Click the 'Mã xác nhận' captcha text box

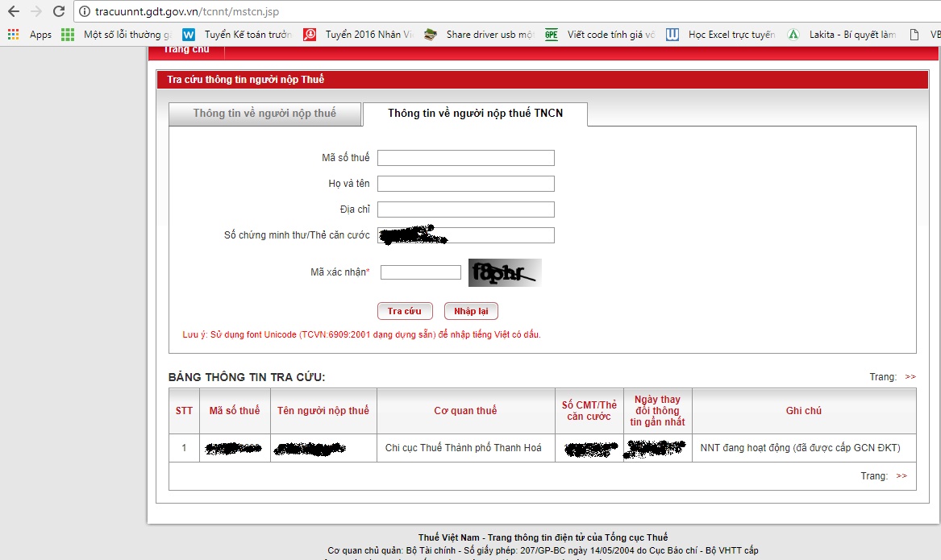(x=420, y=272)
